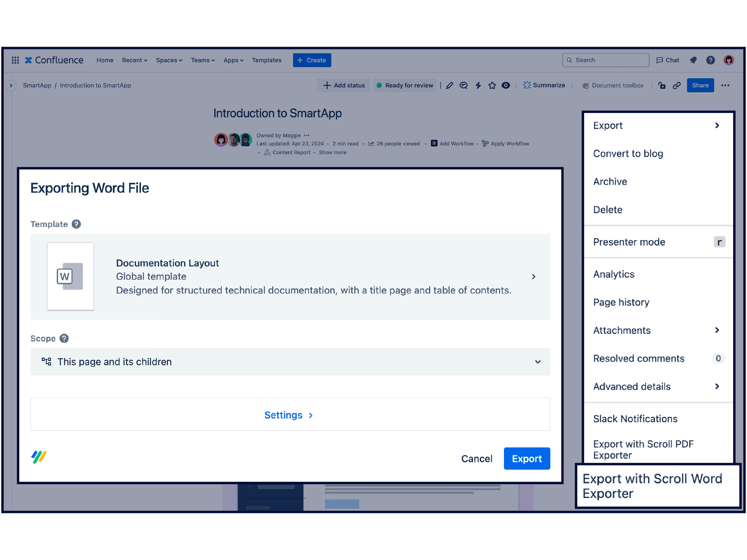Select Archive from the menu
Image resolution: width=747 pixels, height=560 pixels.
(658, 182)
